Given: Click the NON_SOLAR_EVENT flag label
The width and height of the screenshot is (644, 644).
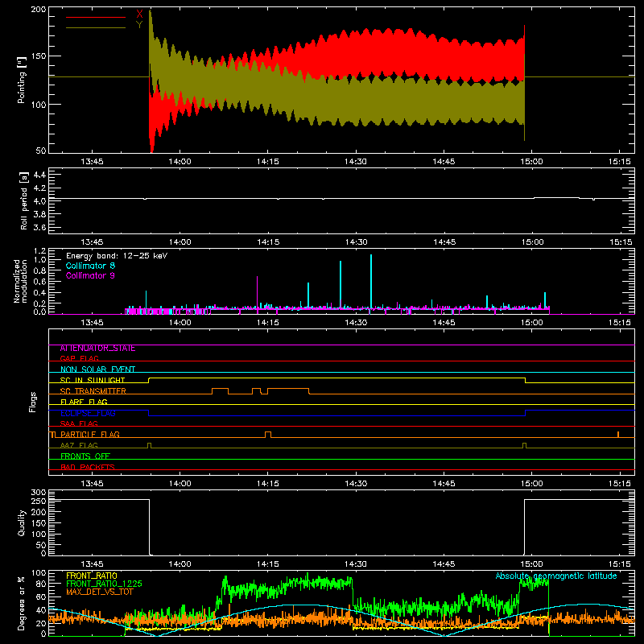Looking at the screenshot, I should pyautogui.click(x=97, y=369).
